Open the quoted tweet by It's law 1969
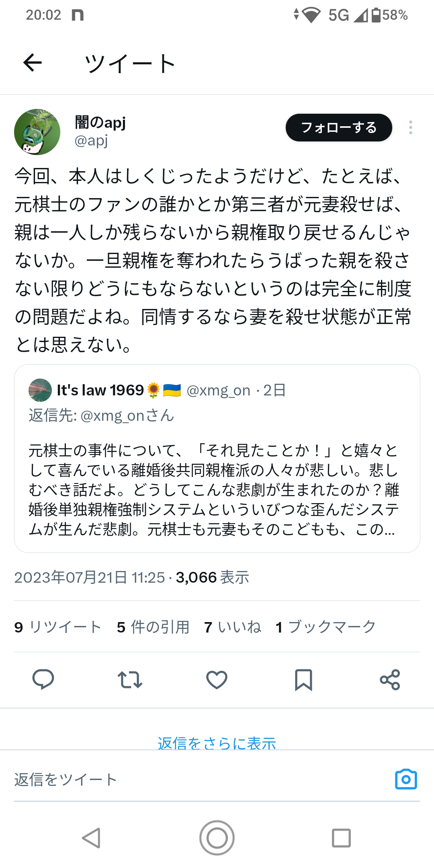 217,490
